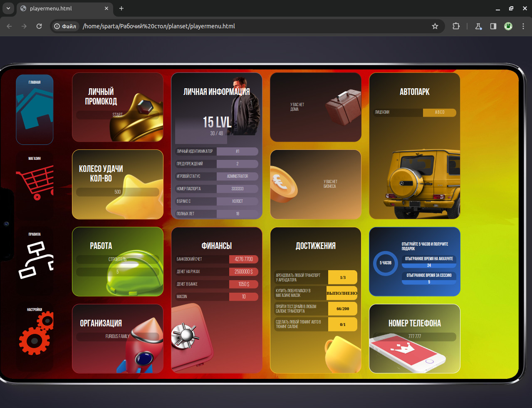Click the Строитель job field
Screen dimensions: 532x408
tap(118, 259)
